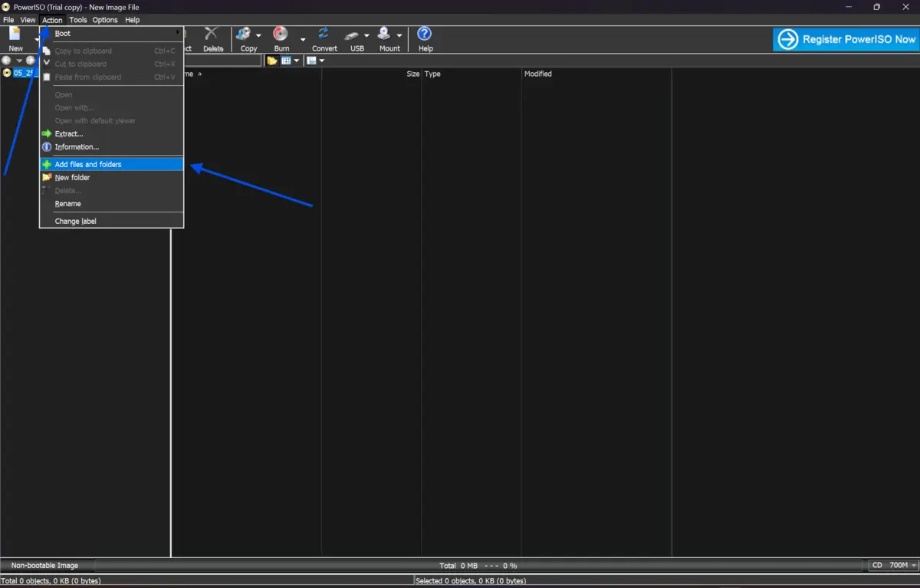Click the Convert toolbar icon

(x=324, y=34)
